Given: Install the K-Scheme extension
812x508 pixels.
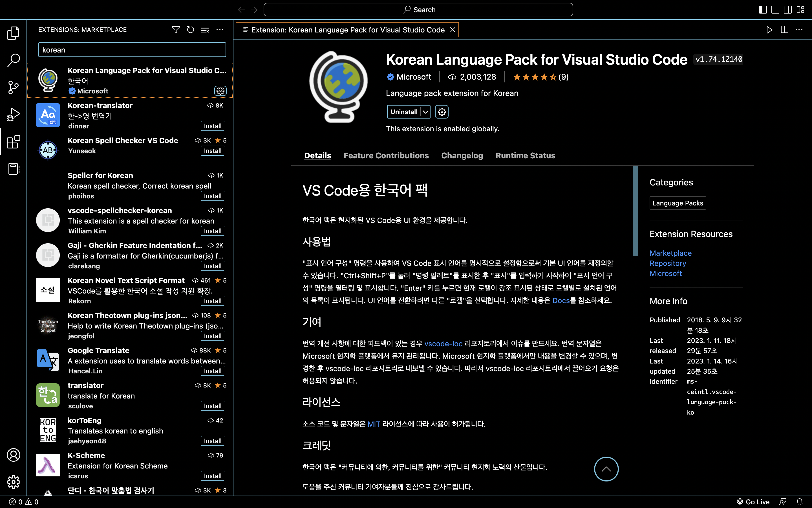Looking at the screenshot, I should click(x=212, y=476).
